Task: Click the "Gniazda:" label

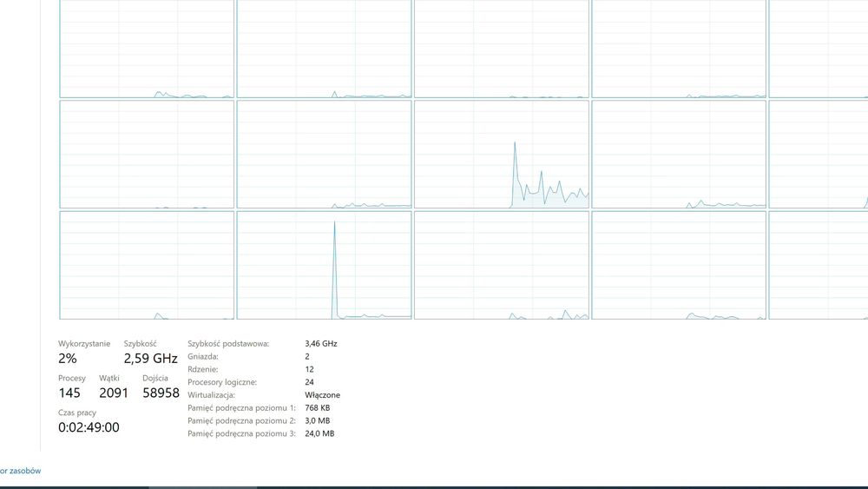Action: pyautogui.click(x=203, y=357)
